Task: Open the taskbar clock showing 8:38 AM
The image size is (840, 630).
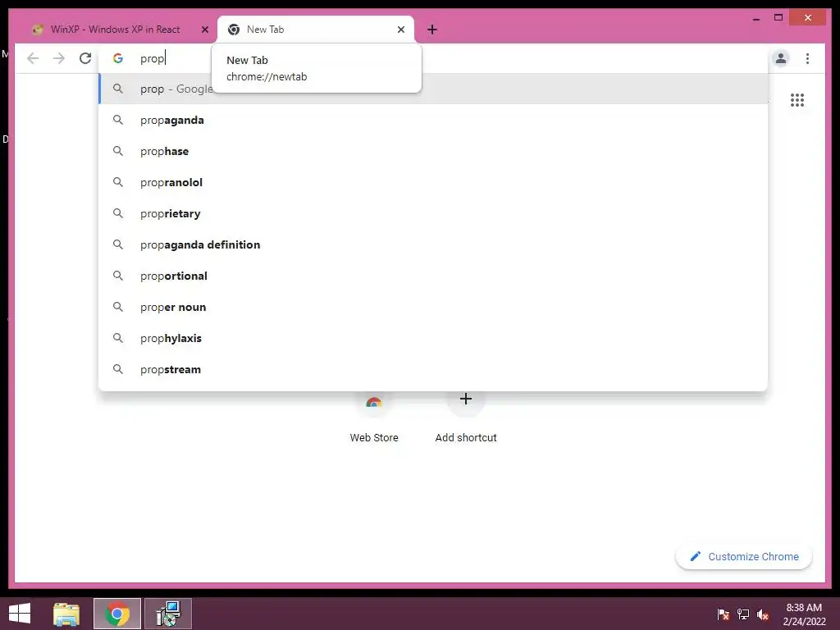Action: pos(804,614)
